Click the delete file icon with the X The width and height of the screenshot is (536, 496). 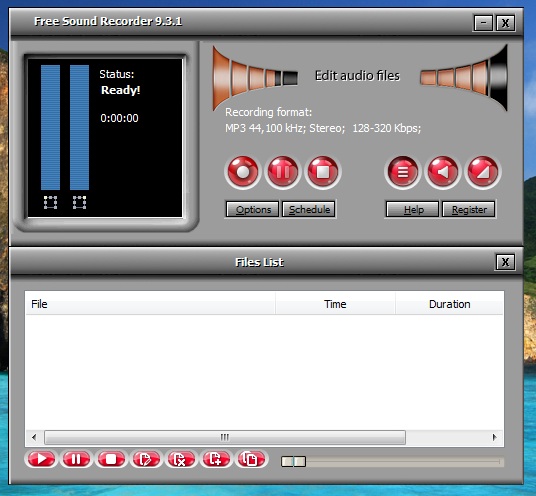tap(181, 459)
